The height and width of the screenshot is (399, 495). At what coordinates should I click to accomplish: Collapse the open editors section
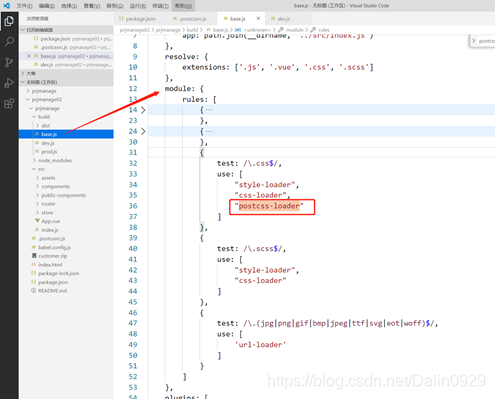(x=23, y=30)
